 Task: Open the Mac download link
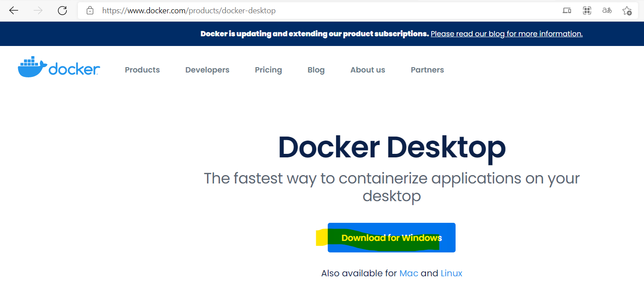[409, 273]
